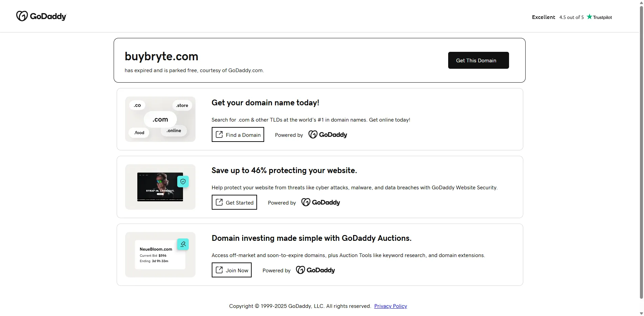Click the Trustpilot star rating logo
The image size is (644, 316).
click(599, 17)
